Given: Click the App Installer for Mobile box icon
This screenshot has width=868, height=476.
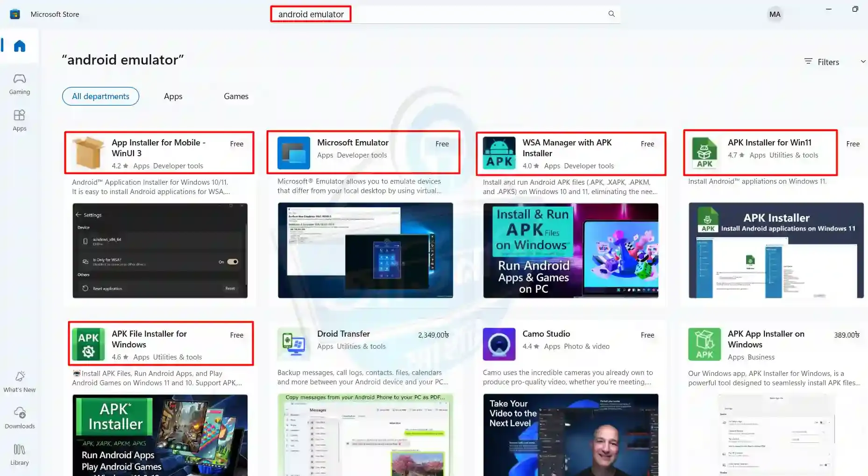Looking at the screenshot, I should [88, 153].
